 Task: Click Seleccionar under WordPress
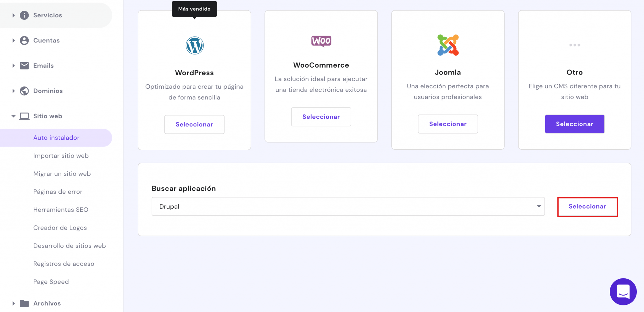coord(194,124)
